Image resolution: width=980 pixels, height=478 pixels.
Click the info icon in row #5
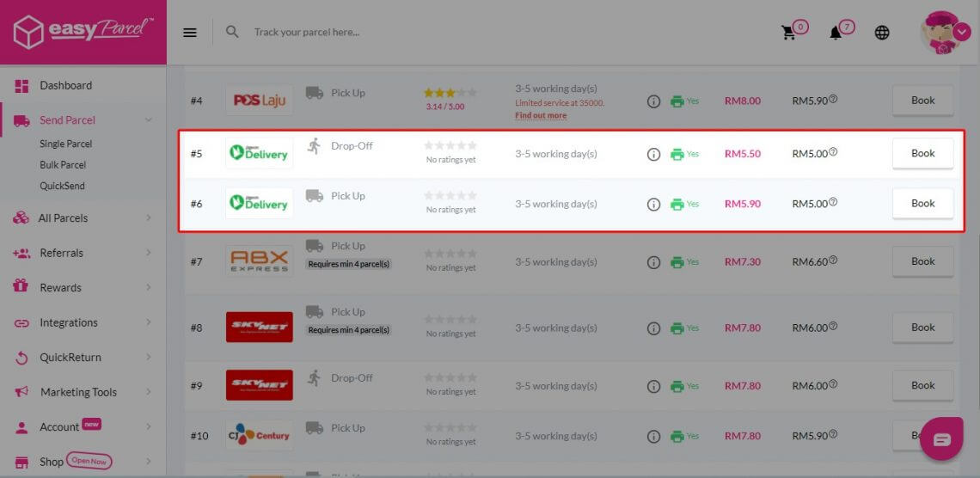click(x=653, y=155)
